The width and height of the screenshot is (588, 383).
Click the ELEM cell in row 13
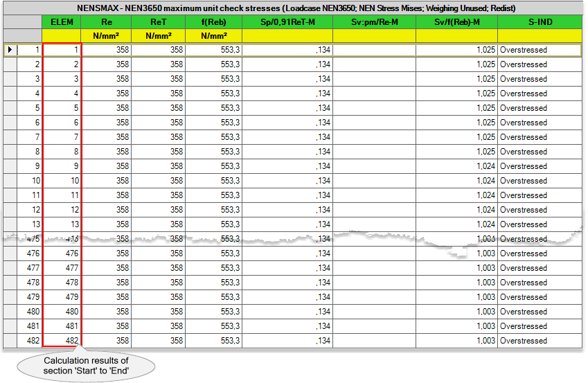click(62, 224)
